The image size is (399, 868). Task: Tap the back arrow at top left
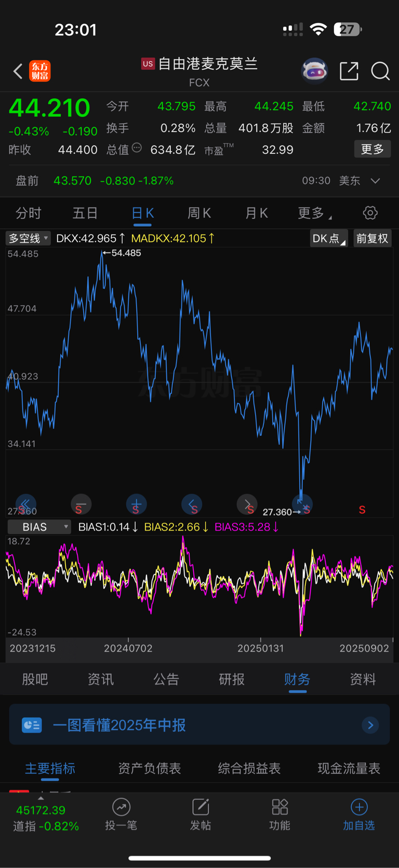[x=18, y=71]
